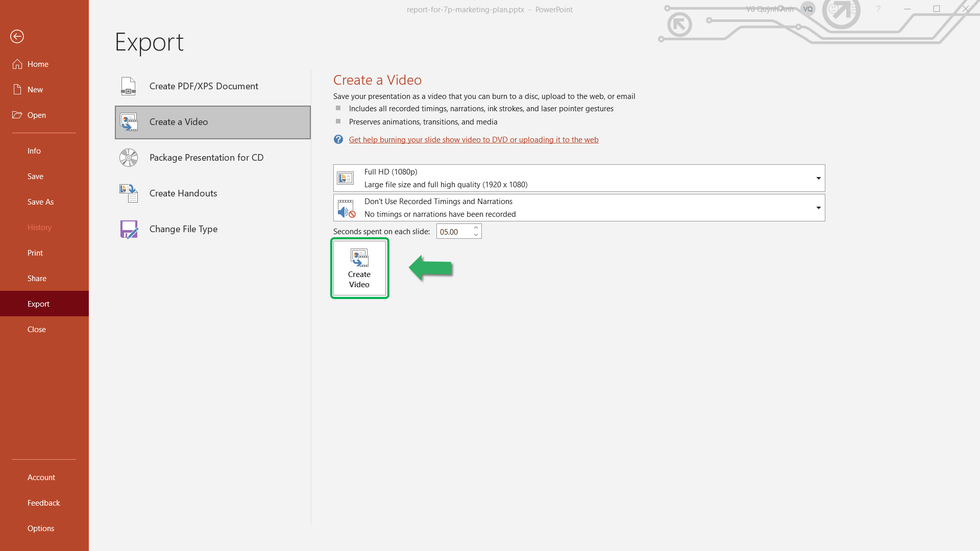The height and width of the screenshot is (551, 980).
Task: Open the VQ account avatar
Action: point(808,9)
